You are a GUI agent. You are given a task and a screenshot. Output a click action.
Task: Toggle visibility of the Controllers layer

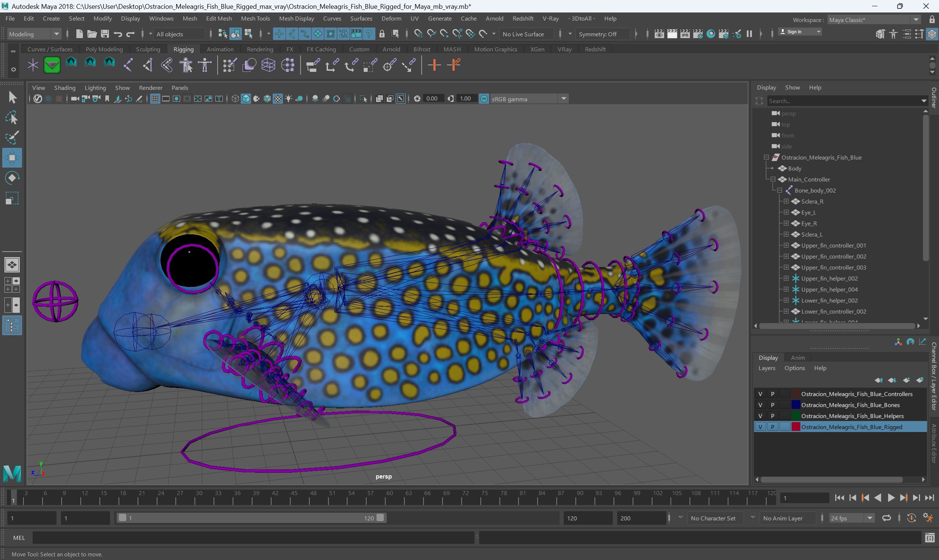[760, 394]
